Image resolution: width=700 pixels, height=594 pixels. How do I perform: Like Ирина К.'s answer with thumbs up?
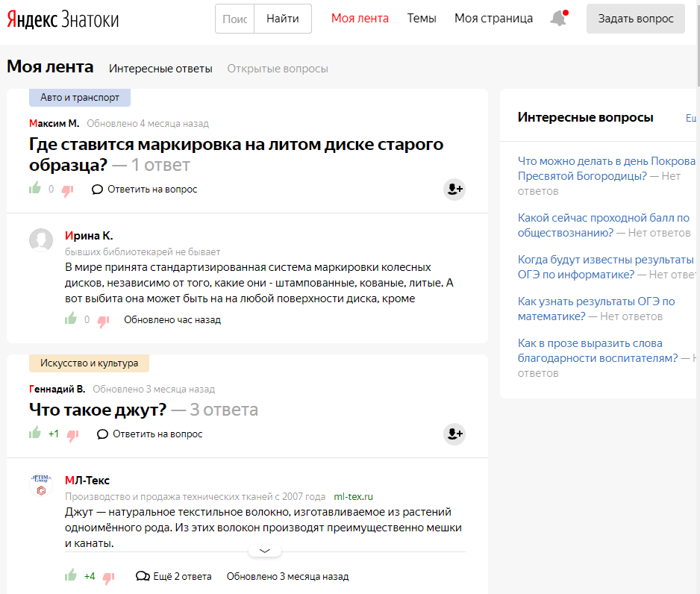click(x=71, y=319)
